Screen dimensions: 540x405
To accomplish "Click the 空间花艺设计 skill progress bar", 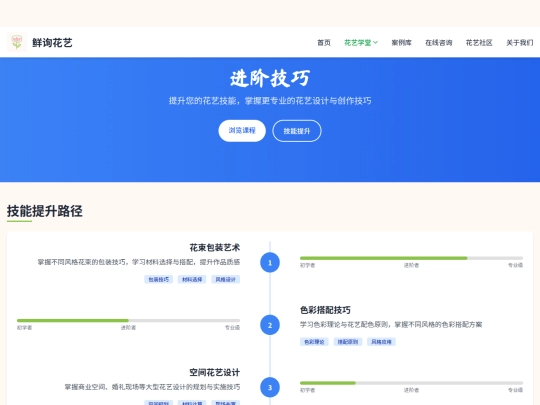I will click(x=411, y=383).
